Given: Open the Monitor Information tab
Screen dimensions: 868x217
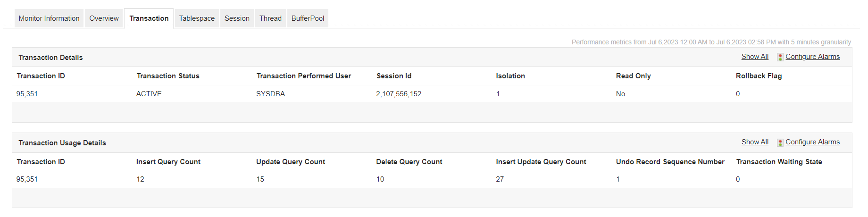Looking at the screenshot, I should coord(49,18).
